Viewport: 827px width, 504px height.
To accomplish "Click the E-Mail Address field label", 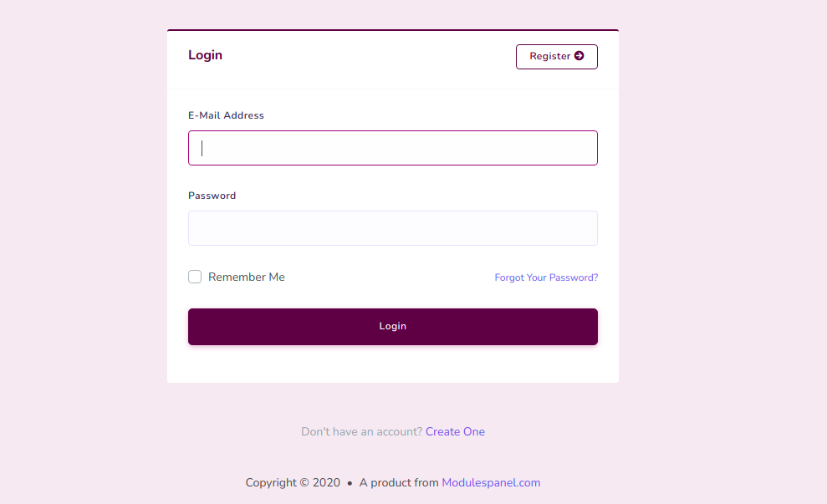I will 226,115.
